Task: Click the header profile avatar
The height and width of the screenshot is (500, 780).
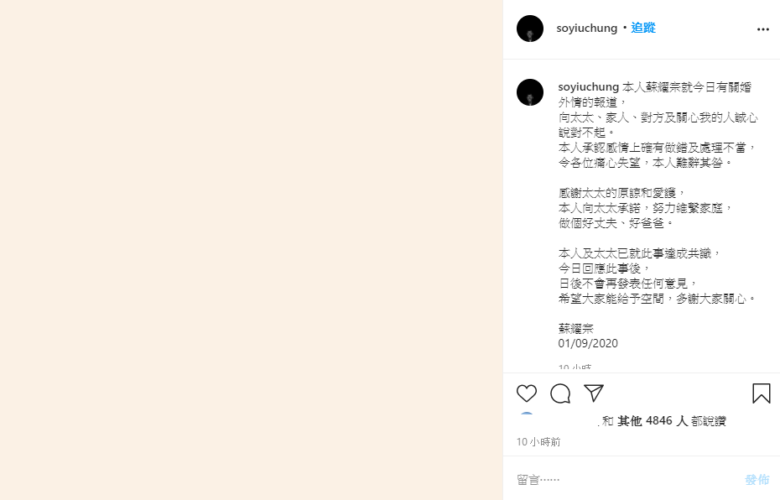Action: [530, 28]
